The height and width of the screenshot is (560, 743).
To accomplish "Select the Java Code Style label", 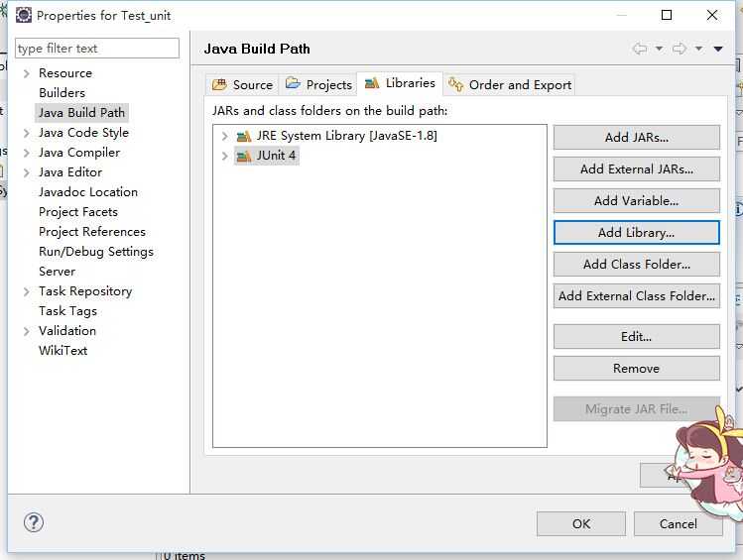I will [83, 133].
